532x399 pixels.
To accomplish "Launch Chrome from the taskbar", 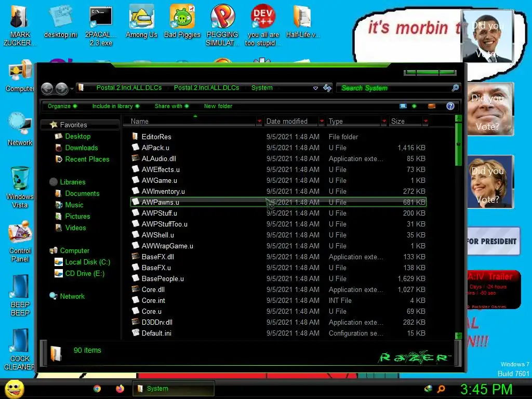I will (97, 389).
